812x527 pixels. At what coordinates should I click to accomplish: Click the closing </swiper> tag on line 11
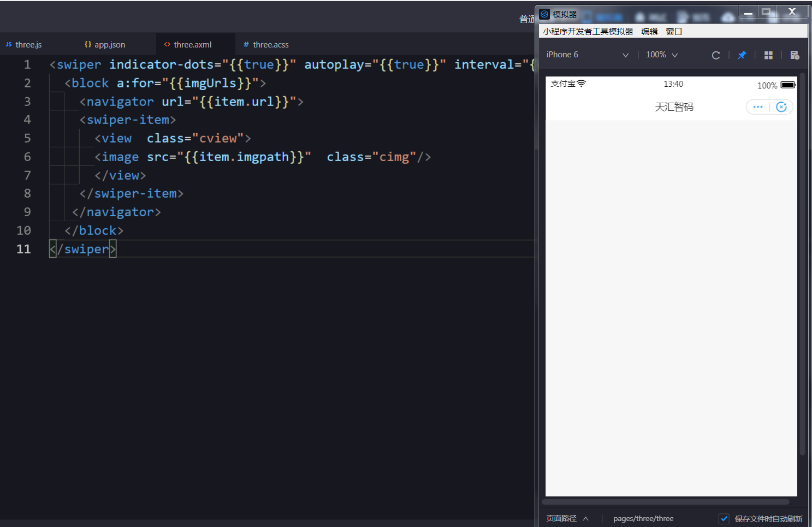click(83, 249)
